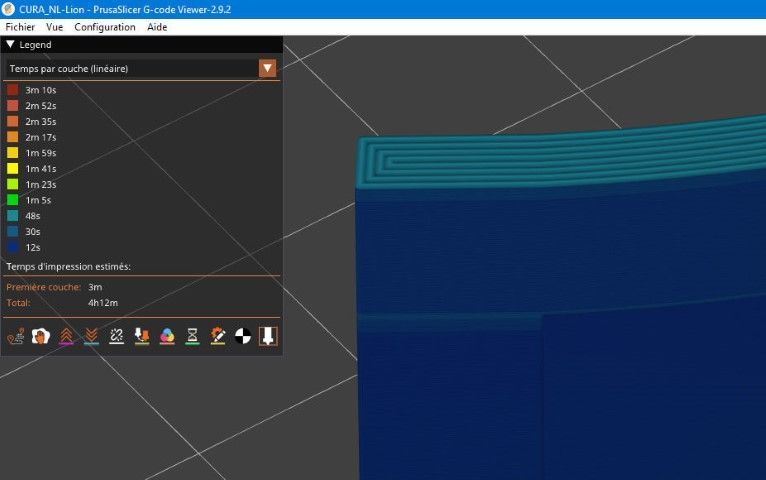
Task: Click the '1m 41s' legend label
Action: point(41,168)
